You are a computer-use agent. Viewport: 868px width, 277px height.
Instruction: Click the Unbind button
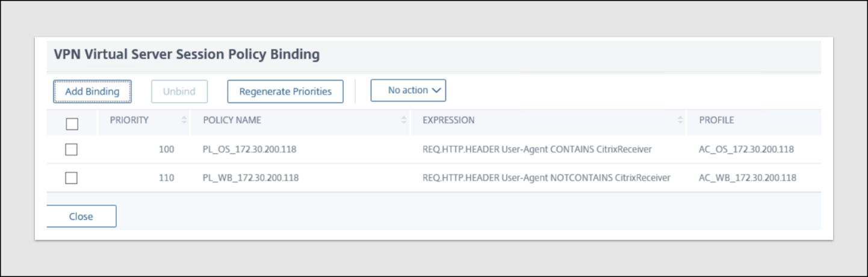pos(179,91)
